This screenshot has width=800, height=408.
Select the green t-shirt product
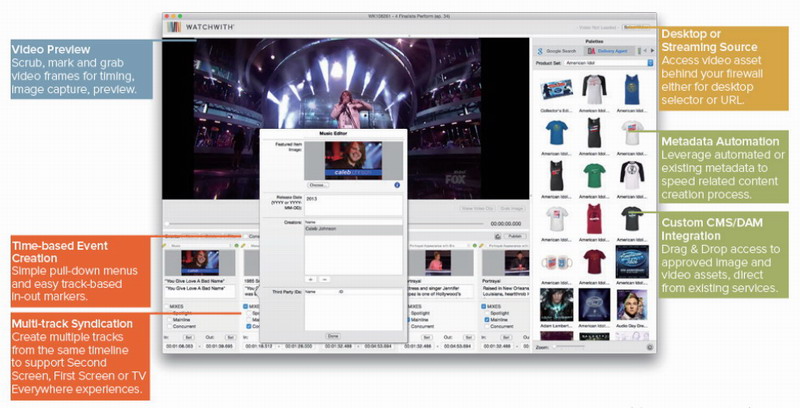(594, 175)
